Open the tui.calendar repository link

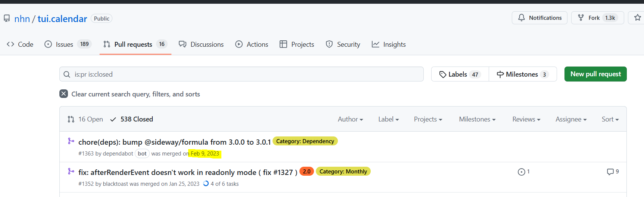(62, 19)
